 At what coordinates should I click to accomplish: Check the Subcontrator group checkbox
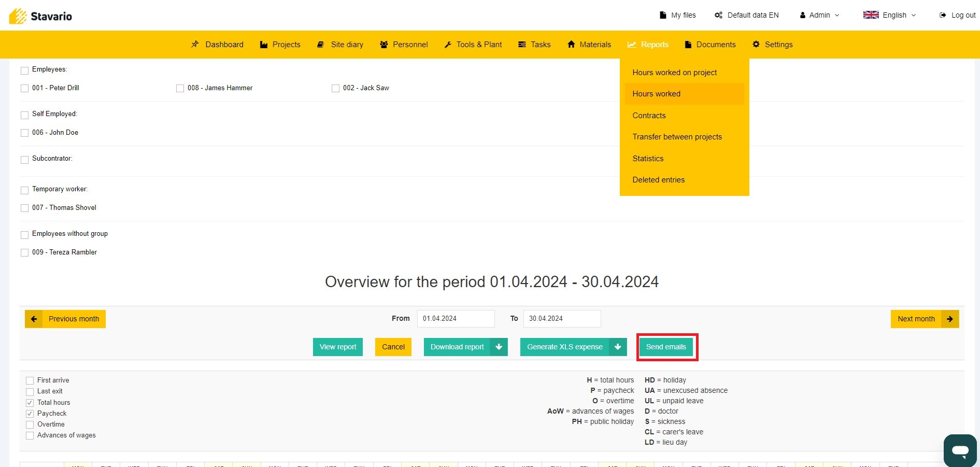click(24, 159)
